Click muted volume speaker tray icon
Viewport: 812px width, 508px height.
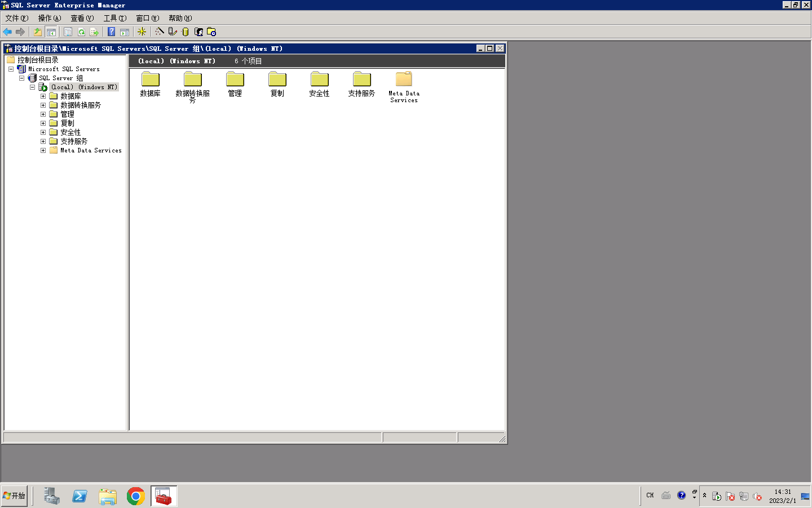[757, 496]
